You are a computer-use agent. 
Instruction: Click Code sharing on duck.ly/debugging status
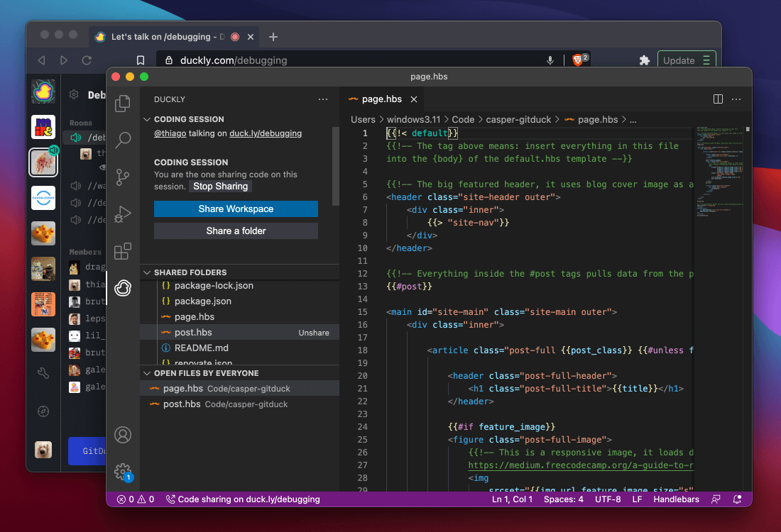pos(243,499)
